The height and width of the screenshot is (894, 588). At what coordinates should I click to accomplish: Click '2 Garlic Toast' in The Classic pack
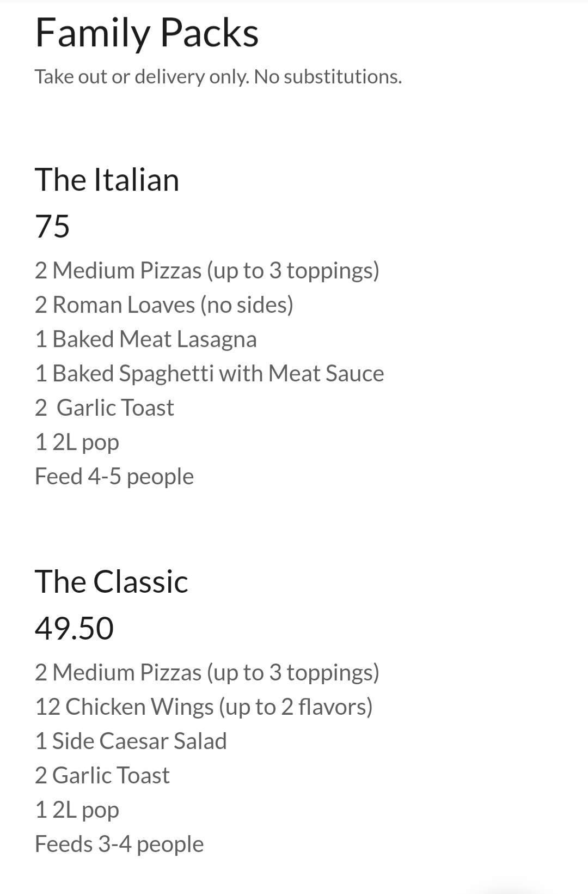[x=102, y=776]
